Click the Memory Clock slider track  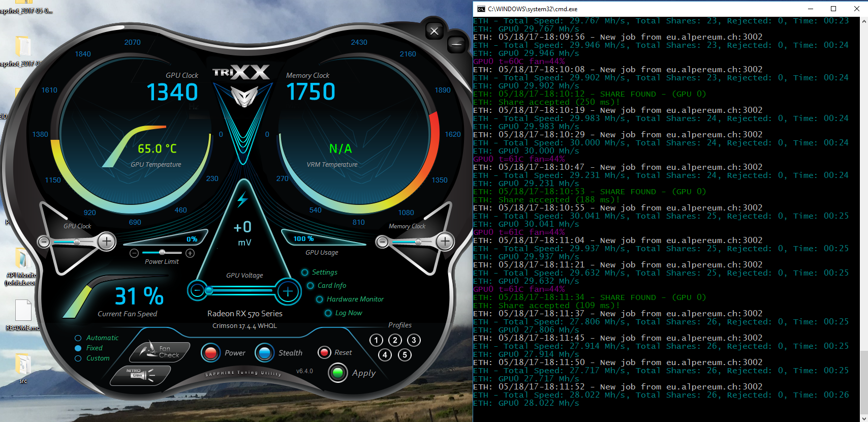tap(412, 243)
